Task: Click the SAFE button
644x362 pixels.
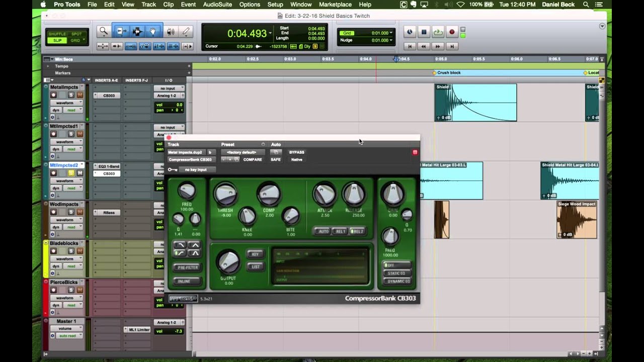Action: click(276, 159)
